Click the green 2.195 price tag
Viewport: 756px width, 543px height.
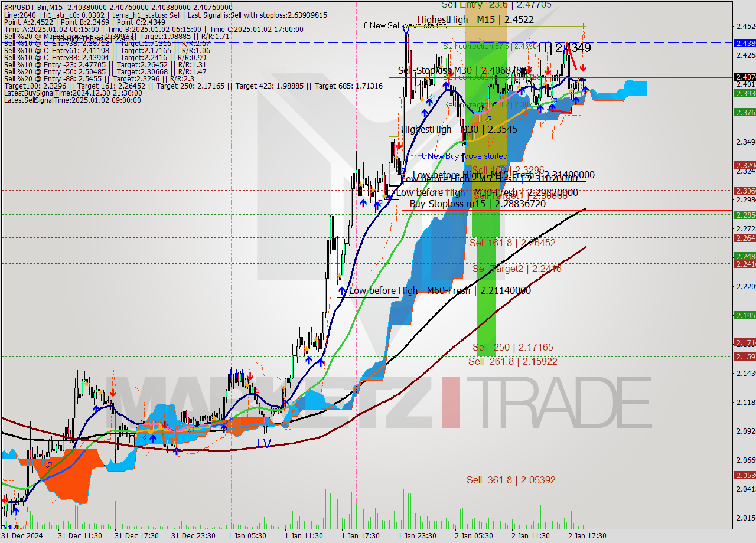coord(744,315)
